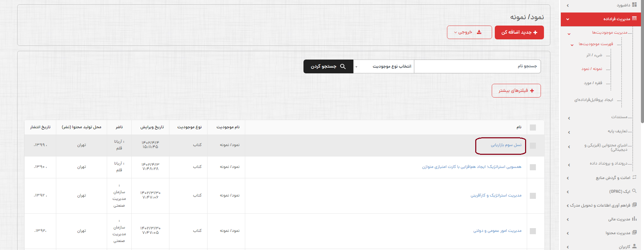This screenshot has height=250, width=644.
Task: Click the loan and circulation icon
Action: tap(634, 177)
